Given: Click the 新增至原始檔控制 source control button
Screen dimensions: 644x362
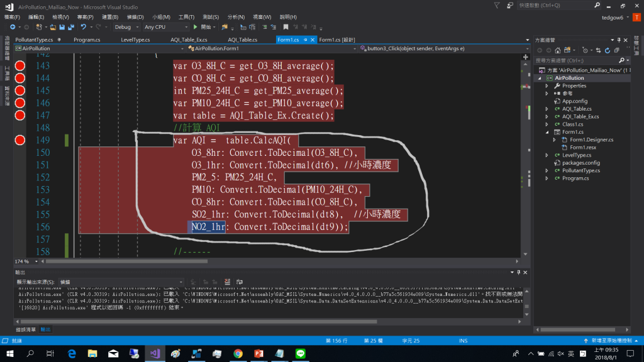Looking at the screenshot, I should 611,341.
